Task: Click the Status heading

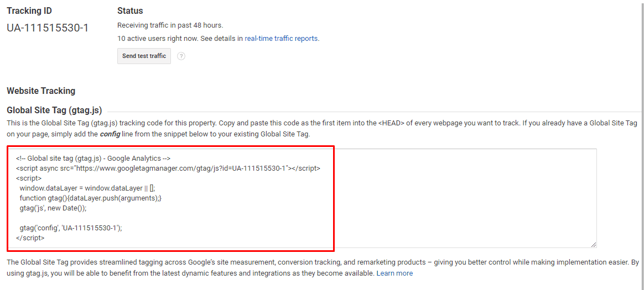Action: [130, 10]
